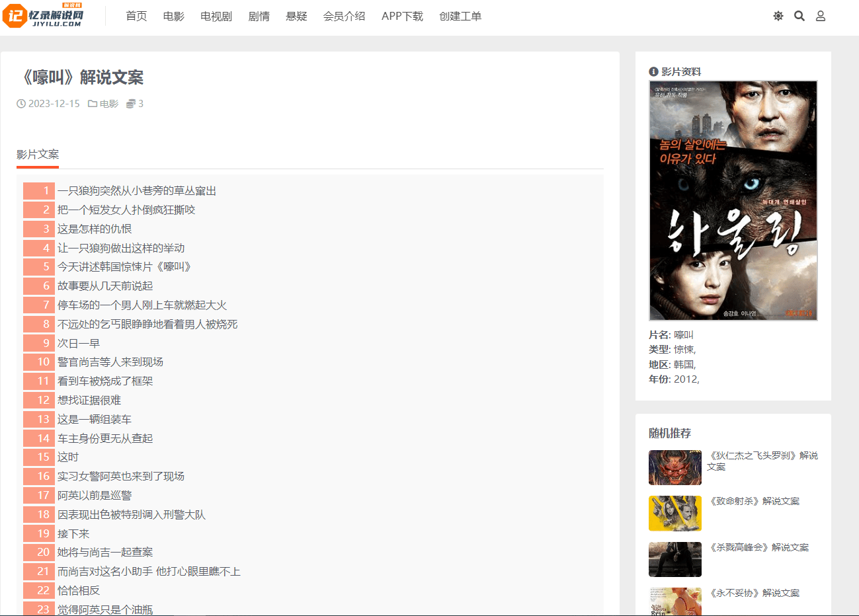Open 创建工单 navigation link
Image resolution: width=859 pixels, height=616 pixels.
point(460,16)
